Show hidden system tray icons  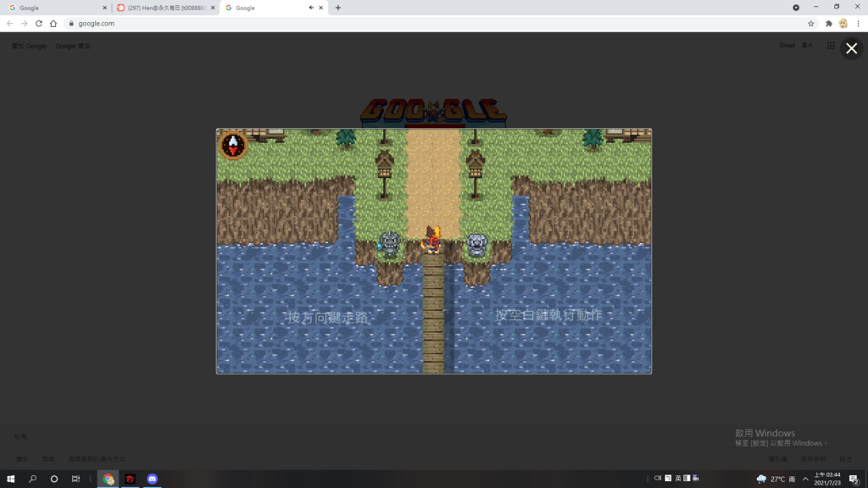coord(805,480)
